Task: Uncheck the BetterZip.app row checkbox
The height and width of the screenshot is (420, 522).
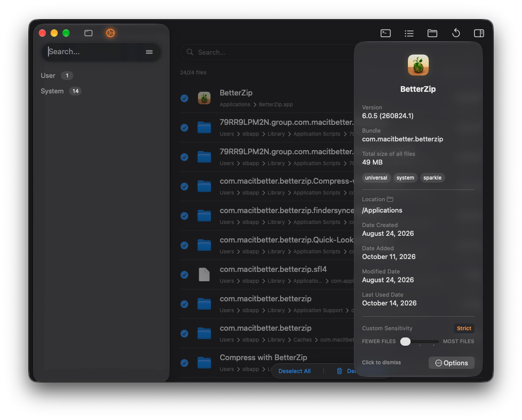Action: tap(185, 98)
